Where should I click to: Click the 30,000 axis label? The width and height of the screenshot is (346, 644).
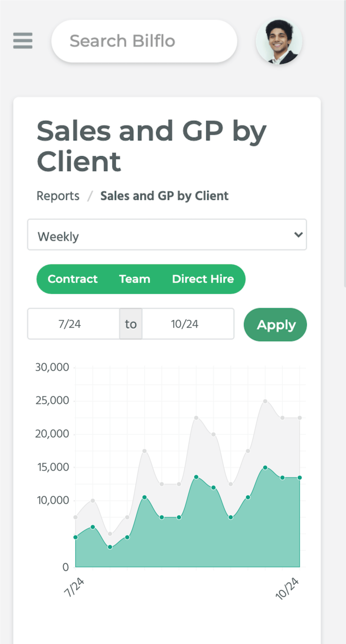[51, 367]
